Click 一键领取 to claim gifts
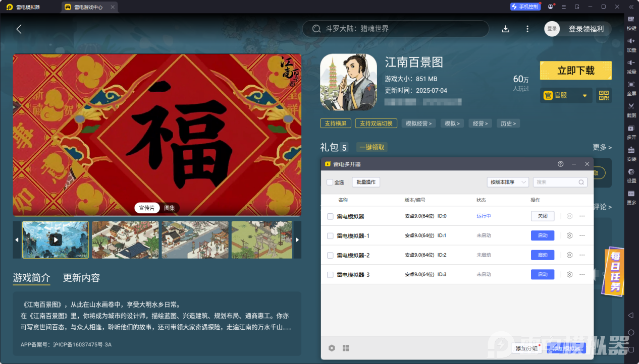 click(372, 147)
